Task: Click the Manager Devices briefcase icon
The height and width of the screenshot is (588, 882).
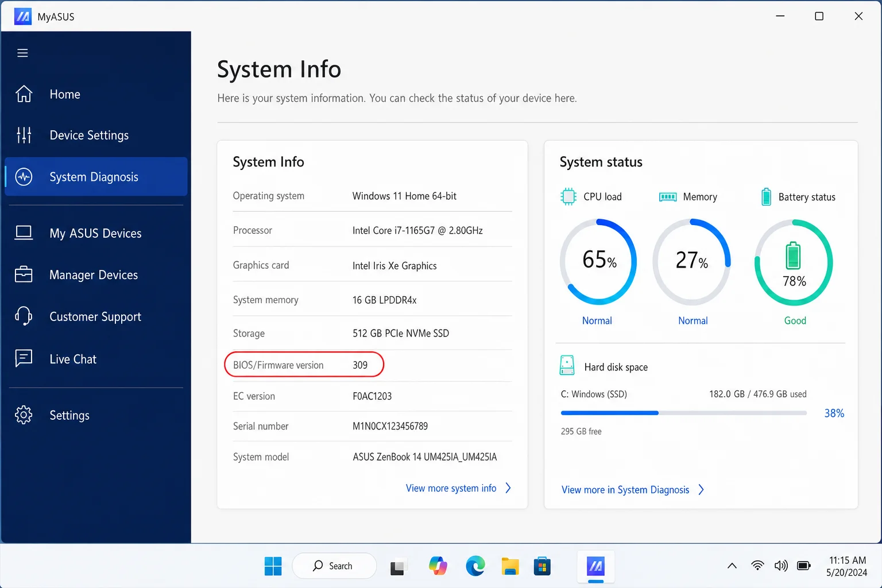Action: pyautogui.click(x=24, y=274)
